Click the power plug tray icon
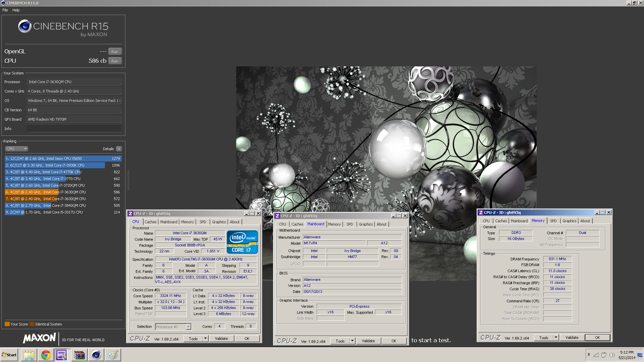Viewport: 644px width, 362px height. point(604,355)
